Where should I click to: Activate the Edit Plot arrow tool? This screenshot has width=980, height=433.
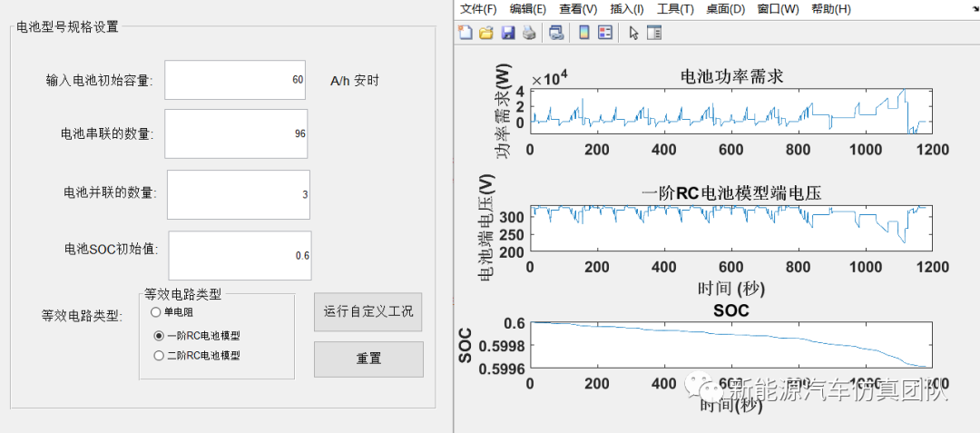point(633,33)
